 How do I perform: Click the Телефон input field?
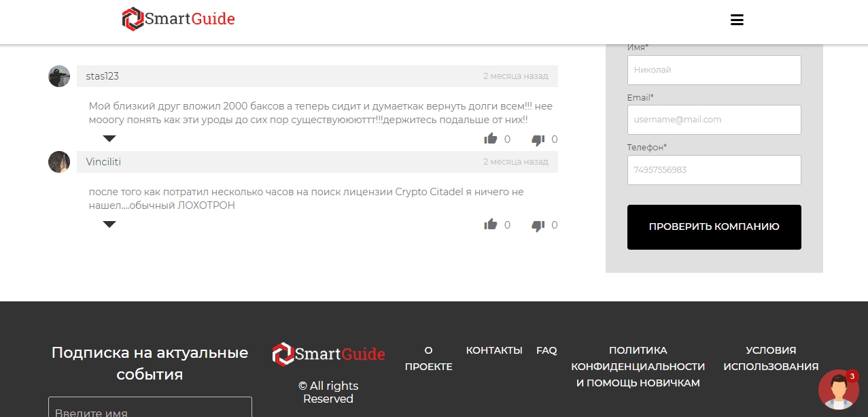[714, 170]
